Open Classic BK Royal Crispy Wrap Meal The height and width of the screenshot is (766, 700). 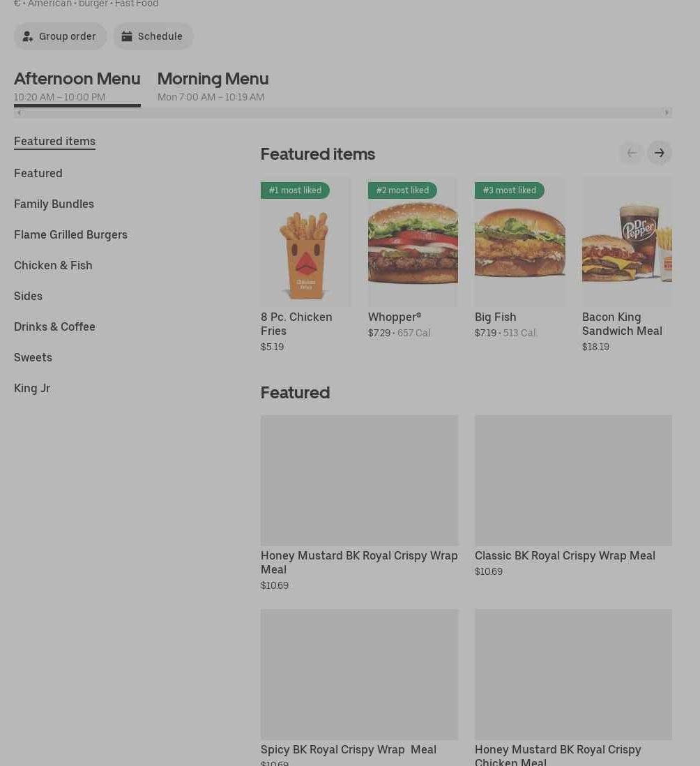point(572,481)
